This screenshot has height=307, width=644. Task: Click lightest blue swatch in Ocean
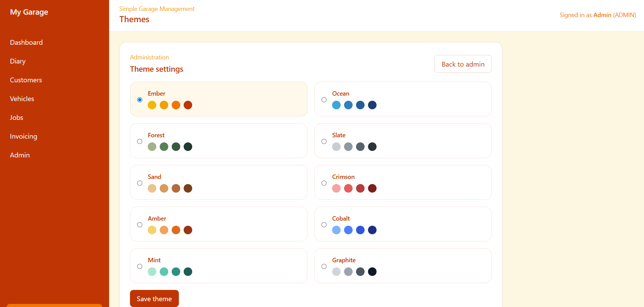pyautogui.click(x=336, y=105)
